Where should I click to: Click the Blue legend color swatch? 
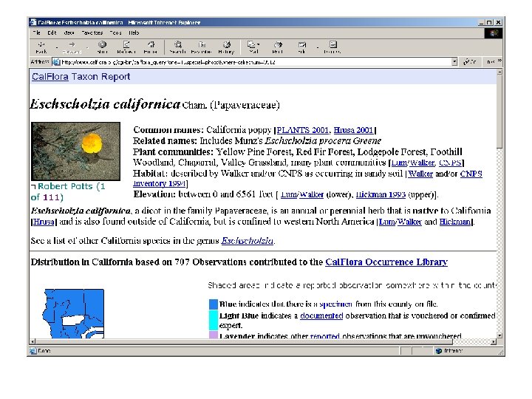214,304
